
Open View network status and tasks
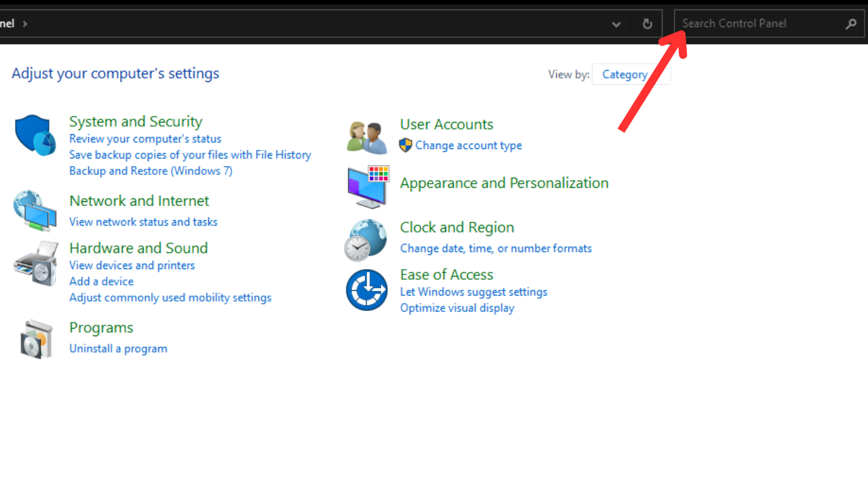[143, 222]
